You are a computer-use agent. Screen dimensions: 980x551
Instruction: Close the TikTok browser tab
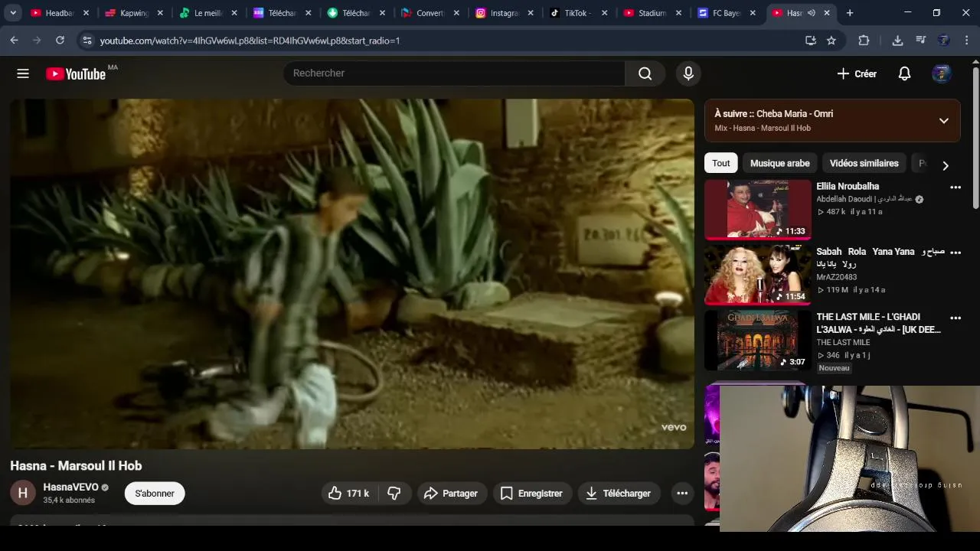605,13
